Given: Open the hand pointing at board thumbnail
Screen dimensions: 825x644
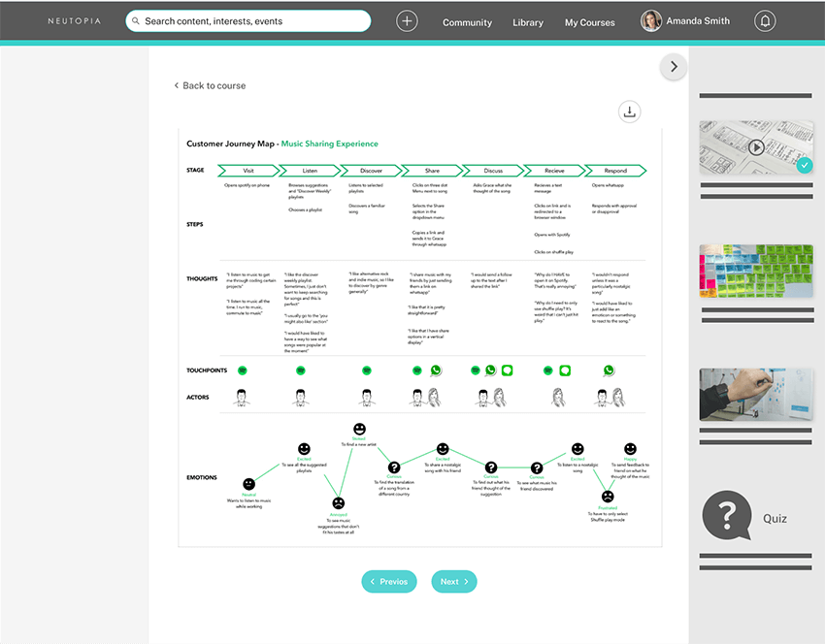Looking at the screenshot, I should 756,395.
